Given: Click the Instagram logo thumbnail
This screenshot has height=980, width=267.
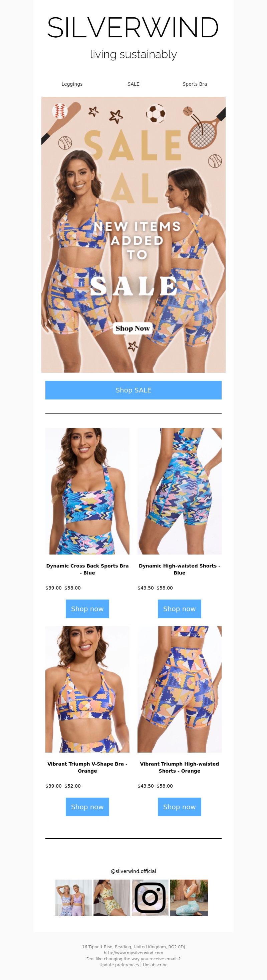Looking at the screenshot, I should click(x=150, y=897).
